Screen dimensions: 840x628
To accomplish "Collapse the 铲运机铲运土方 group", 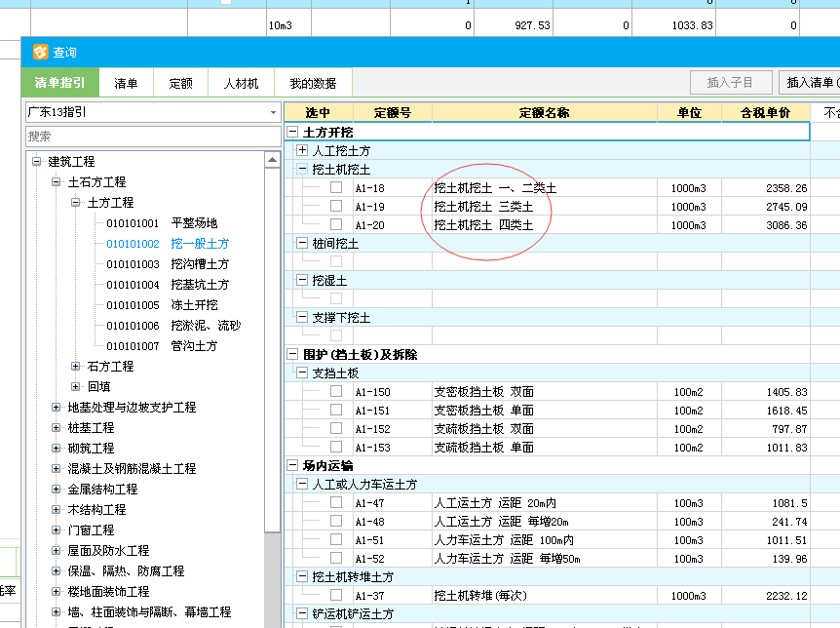I will [x=302, y=613].
